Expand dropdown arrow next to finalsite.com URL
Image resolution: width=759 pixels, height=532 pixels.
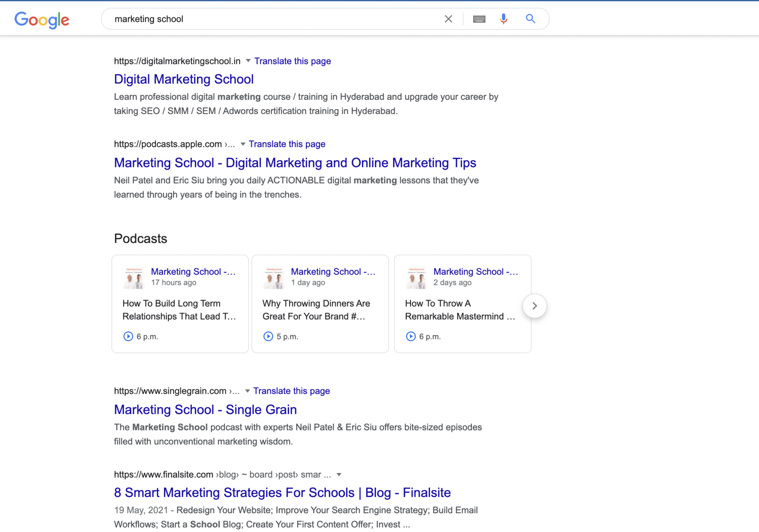(339, 475)
